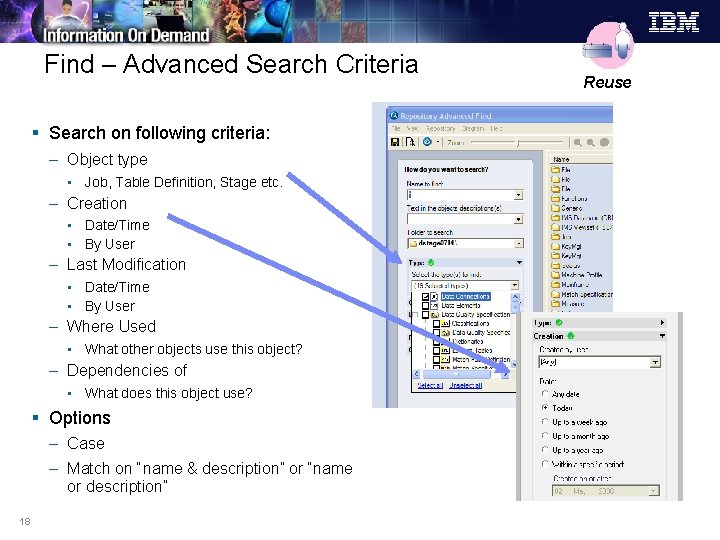Select the Data Quality Specification row label
The height and width of the screenshot is (540, 720).
click(476, 315)
